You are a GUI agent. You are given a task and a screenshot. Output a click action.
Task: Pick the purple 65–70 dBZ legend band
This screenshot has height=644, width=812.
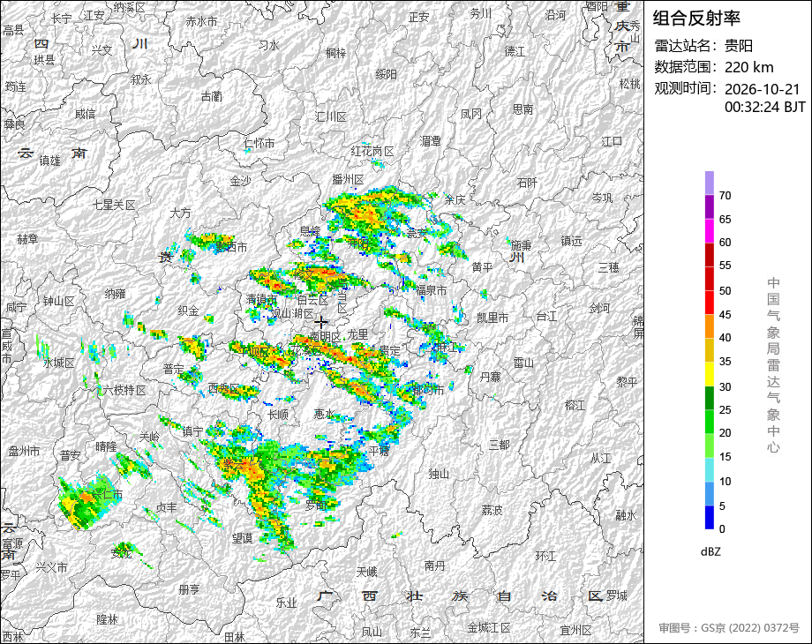[x=710, y=206]
